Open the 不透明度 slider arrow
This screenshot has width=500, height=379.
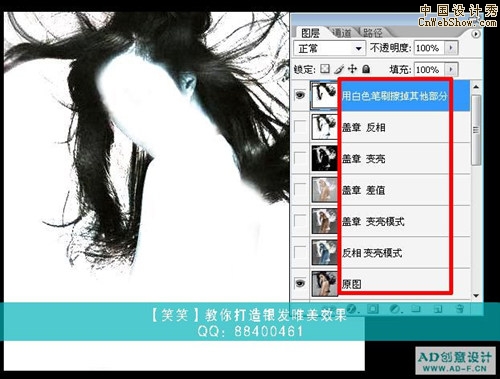(451, 48)
